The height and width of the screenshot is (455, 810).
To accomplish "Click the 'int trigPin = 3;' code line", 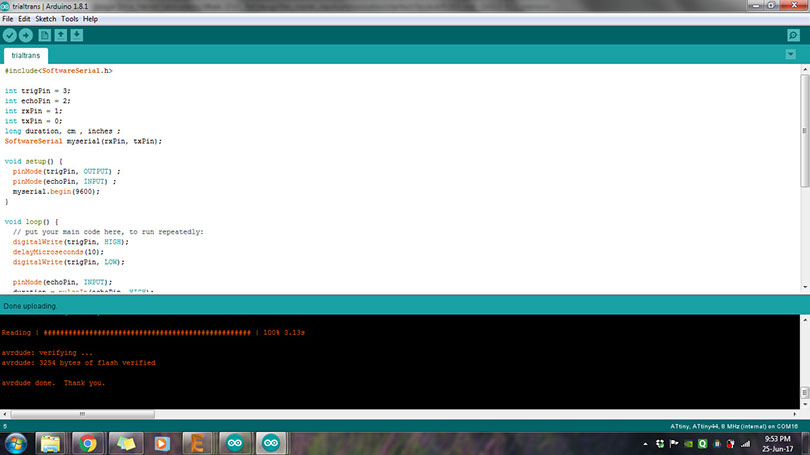I will 38,91.
